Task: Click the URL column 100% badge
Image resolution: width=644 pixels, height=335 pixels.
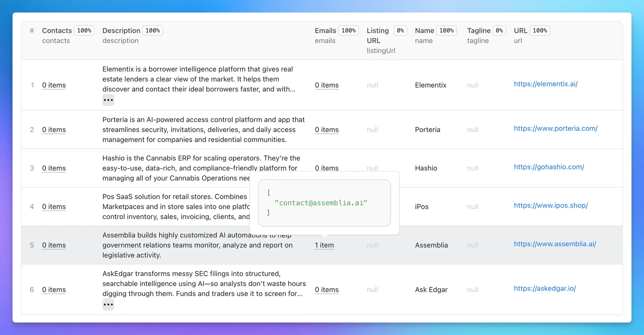Action: tap(540, 31)
